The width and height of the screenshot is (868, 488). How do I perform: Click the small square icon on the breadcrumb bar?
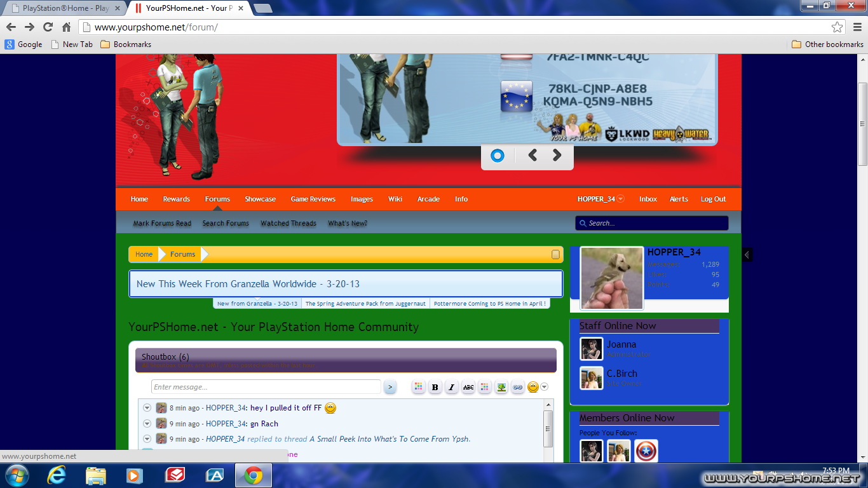(555, 254)
